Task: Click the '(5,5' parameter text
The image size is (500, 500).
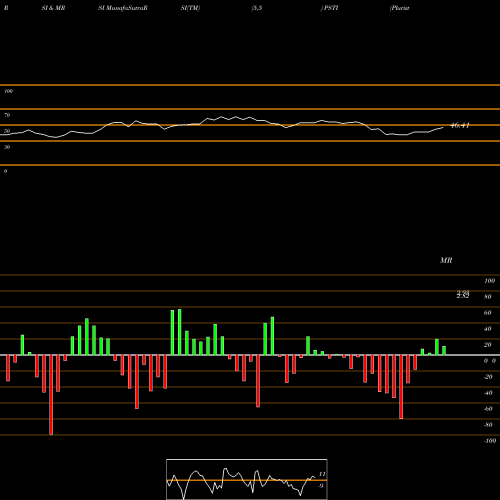Action: point(257,8)
